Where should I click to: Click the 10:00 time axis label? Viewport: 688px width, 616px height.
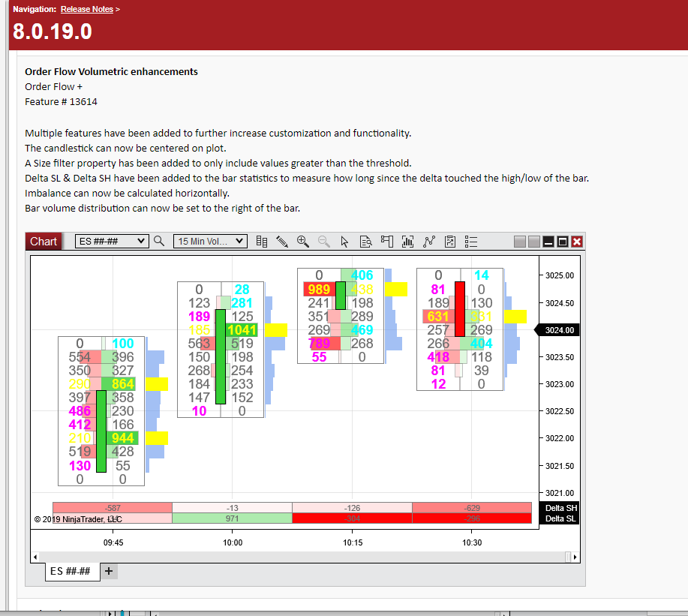click(x=233, y=542)
